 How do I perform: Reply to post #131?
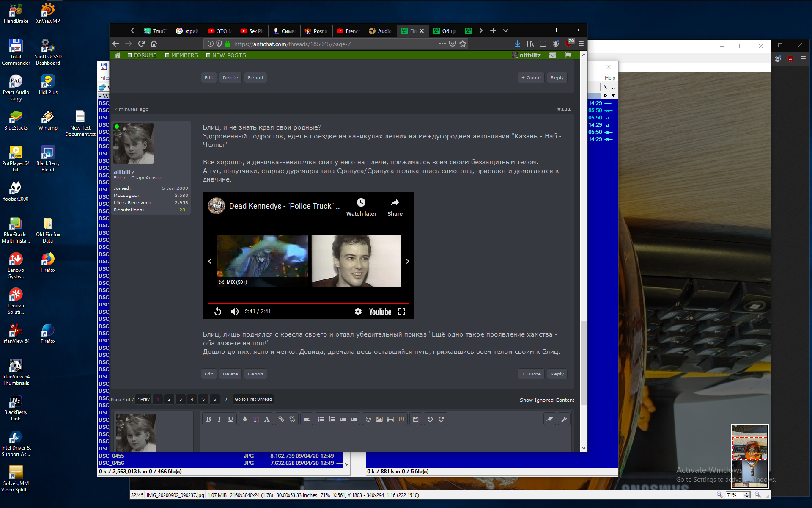tap(557, 374)
